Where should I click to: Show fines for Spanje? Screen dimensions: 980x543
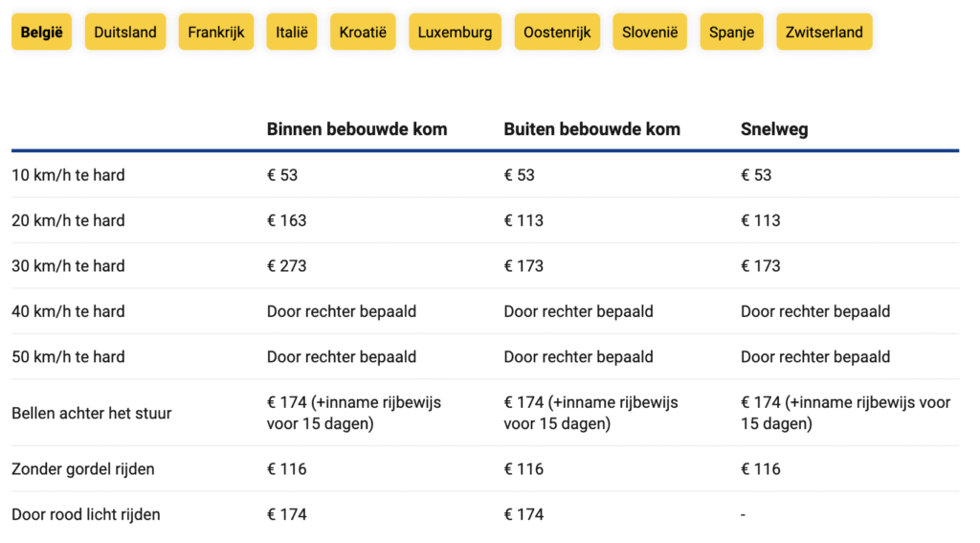point(731,32)
